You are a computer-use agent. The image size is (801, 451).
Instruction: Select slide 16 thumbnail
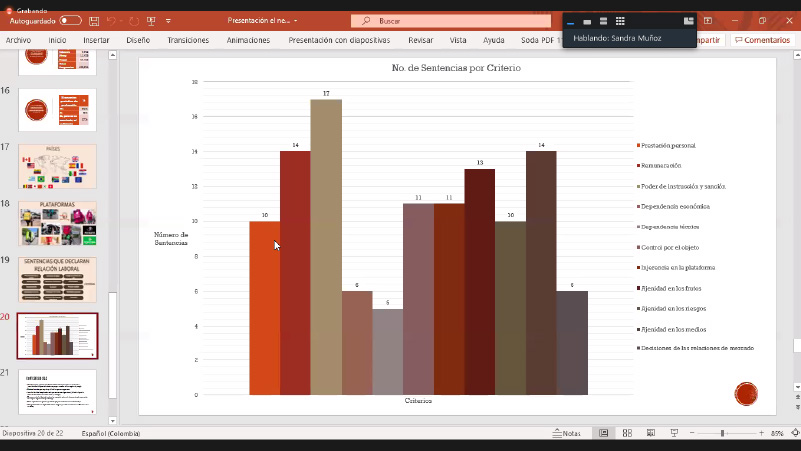pos(57,109)
